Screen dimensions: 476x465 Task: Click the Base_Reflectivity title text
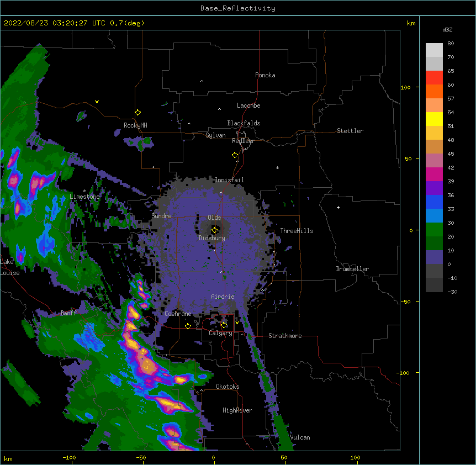(x=238, y=8)
